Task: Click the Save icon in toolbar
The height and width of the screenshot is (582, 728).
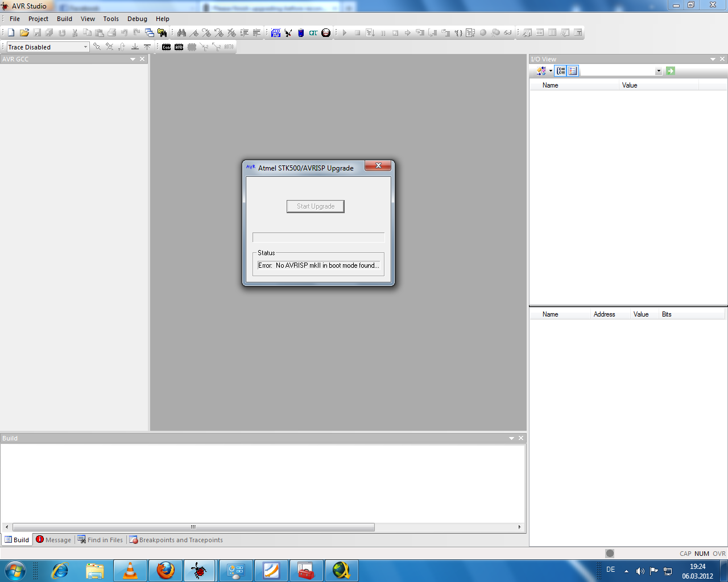Action: pos(37,33)
